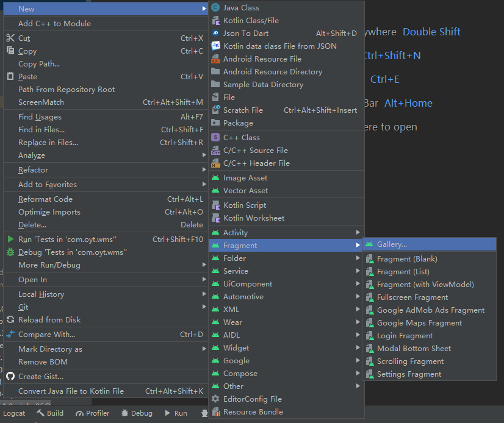The width and height of the screenshot is (504, 423).
Task: Choose Copy Path... from context menu
Action: 106,64
